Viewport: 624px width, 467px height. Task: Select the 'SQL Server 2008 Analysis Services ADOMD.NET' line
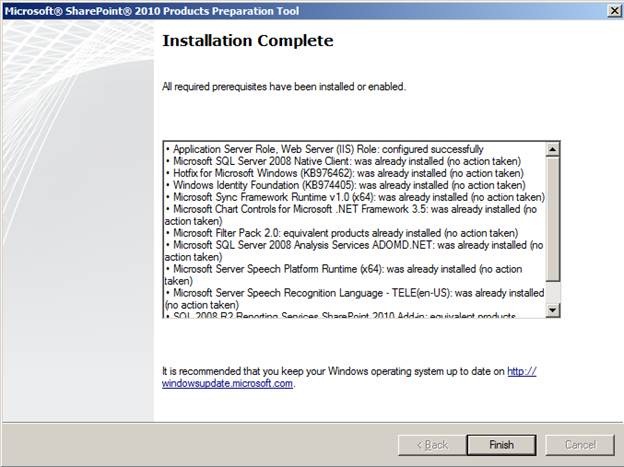point(354,251)
